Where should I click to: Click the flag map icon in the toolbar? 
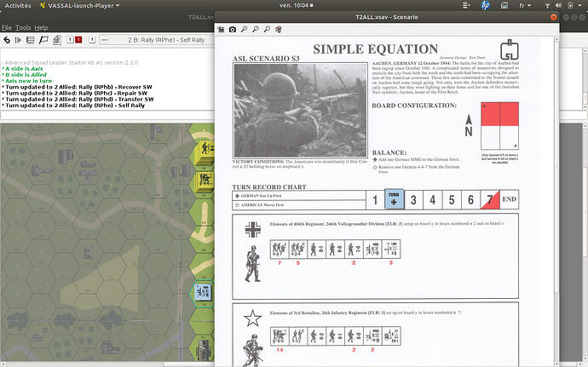tap(43, 39)
